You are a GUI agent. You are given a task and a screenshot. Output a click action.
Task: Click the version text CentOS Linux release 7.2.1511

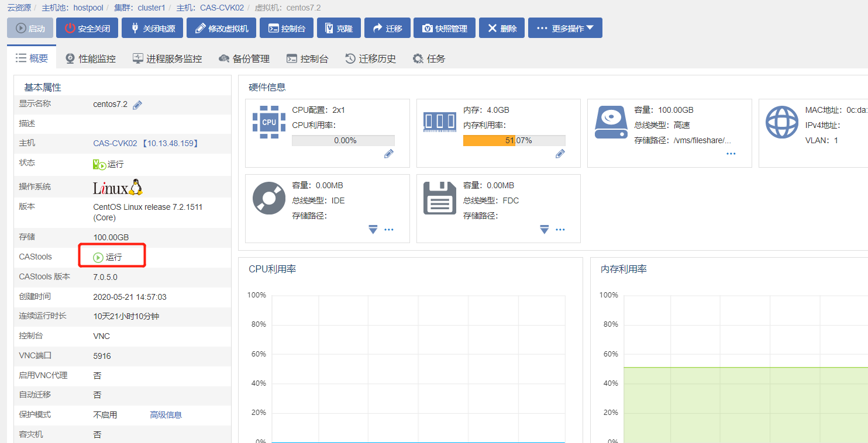(x=148, y=212)
